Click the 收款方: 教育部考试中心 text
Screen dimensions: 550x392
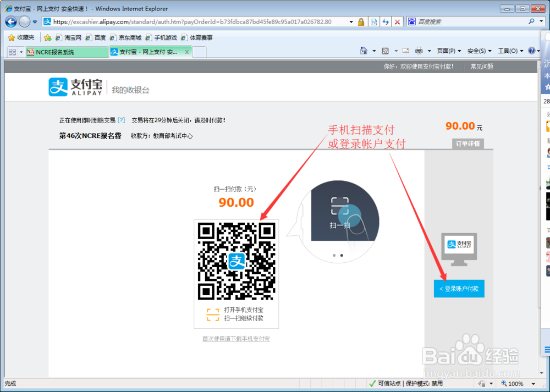pos(162,136)
